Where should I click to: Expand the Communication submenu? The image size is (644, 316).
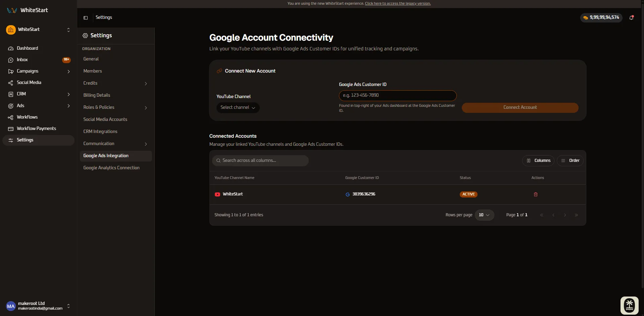point(146,144)
